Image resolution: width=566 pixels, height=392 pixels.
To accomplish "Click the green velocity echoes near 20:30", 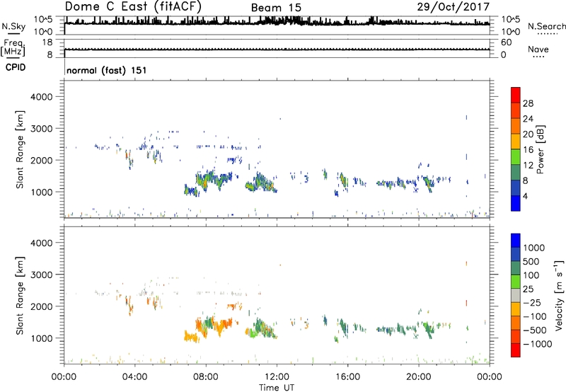I will pos(429,329).
